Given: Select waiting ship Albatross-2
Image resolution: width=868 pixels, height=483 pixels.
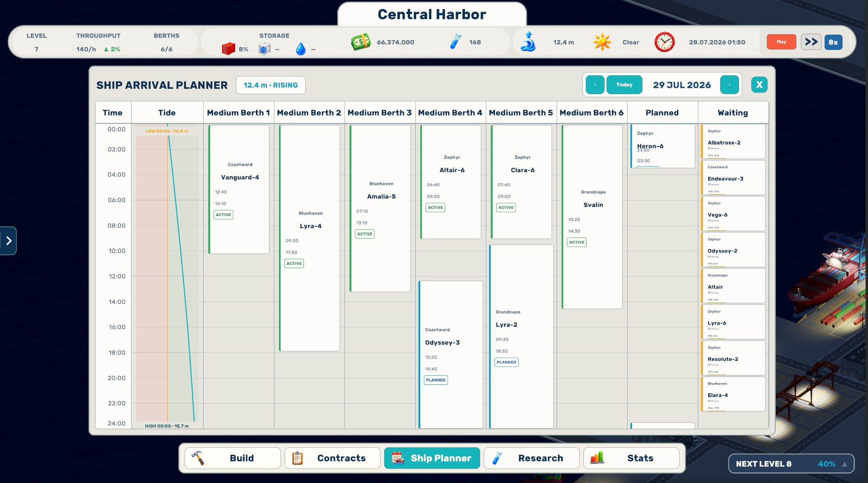Looking at the screenshot, I should tap(733, 142).
